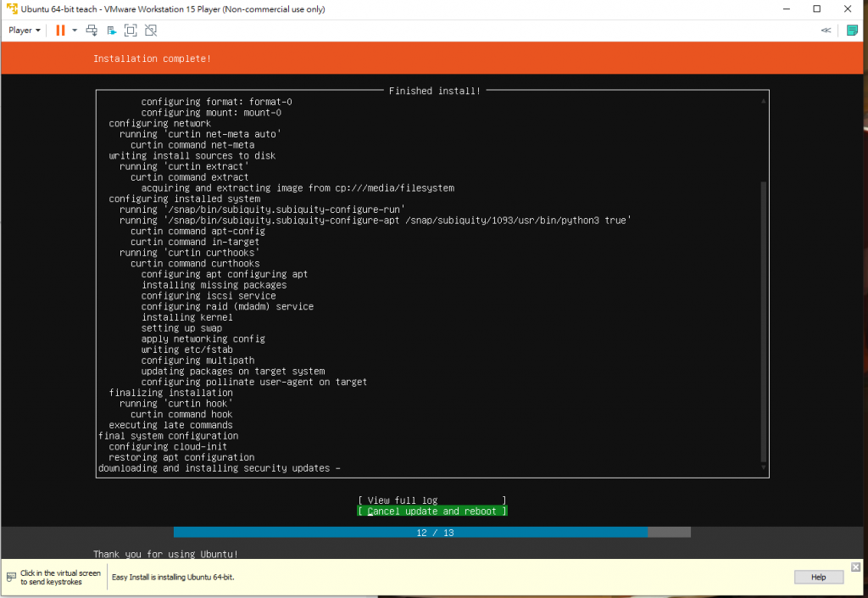
Task: Collapse the toolbar with double-chevron icon
Action: click(x=826, y=31)
